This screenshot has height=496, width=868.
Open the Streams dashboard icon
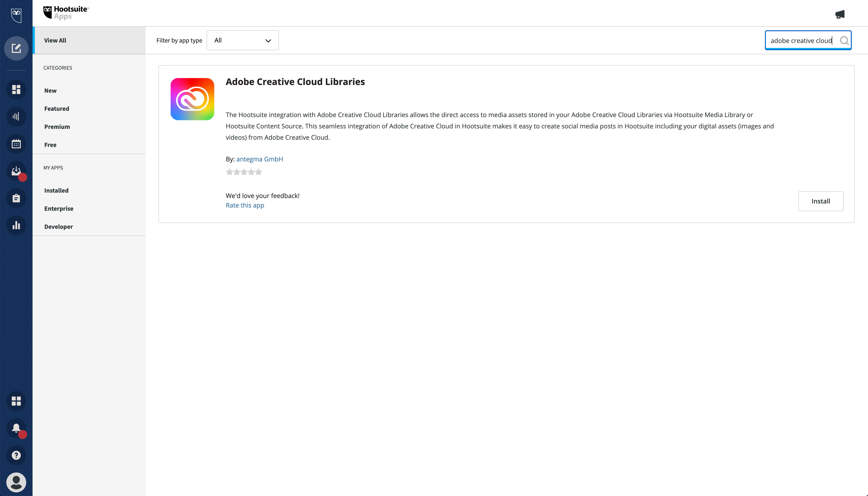tap(16, 89)
